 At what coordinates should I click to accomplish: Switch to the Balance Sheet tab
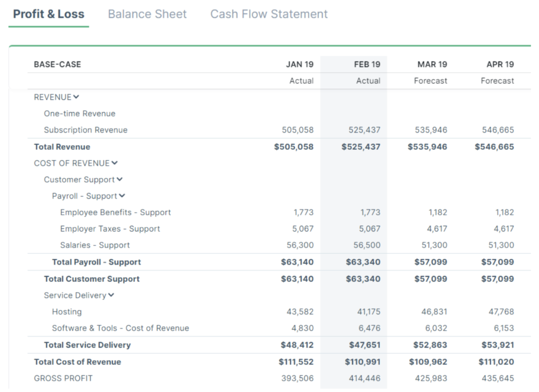tap(147, 14)
